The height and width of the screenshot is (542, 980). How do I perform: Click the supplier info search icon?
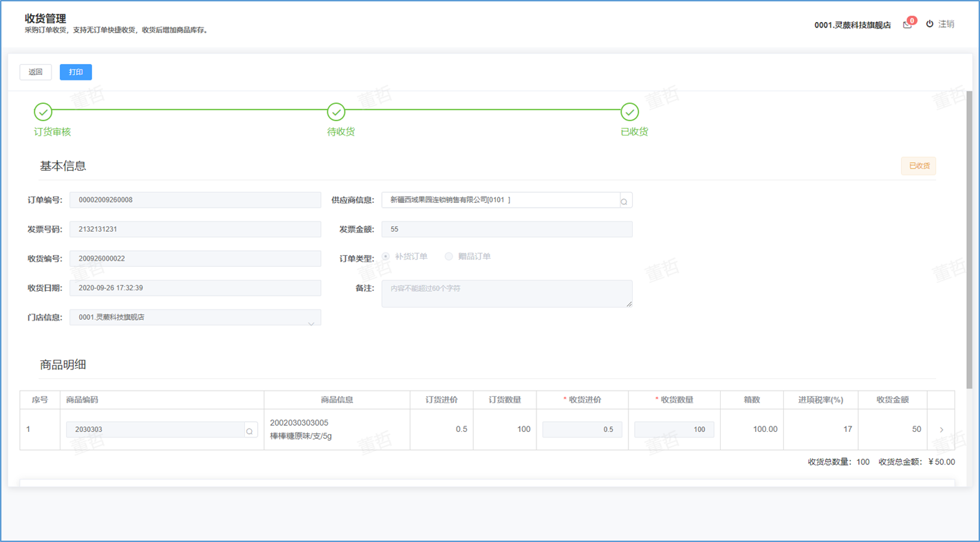click(624, 201)
